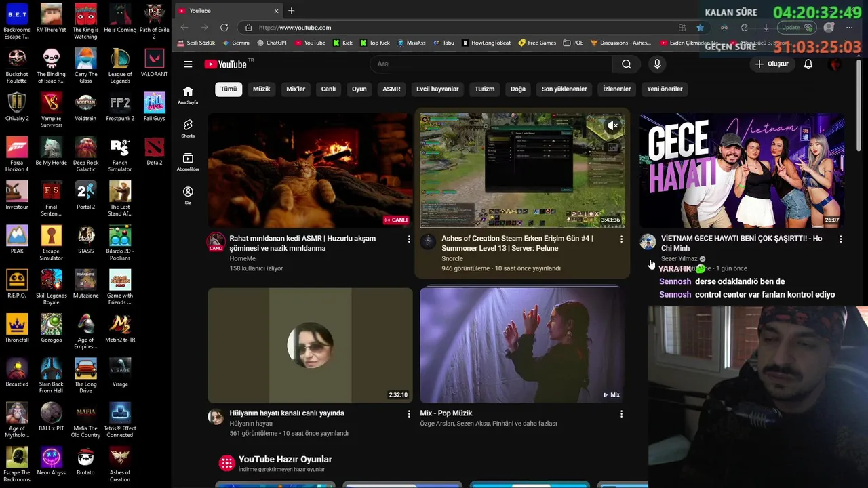
Task: Open the ChatGPT bookmark
Action: coord(272,43)
